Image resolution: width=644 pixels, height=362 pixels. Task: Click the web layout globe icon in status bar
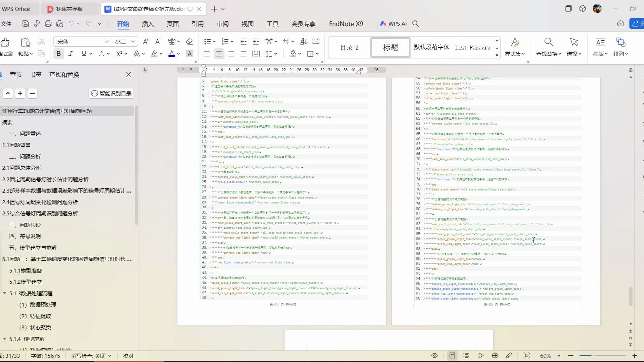tap(495, 355)
